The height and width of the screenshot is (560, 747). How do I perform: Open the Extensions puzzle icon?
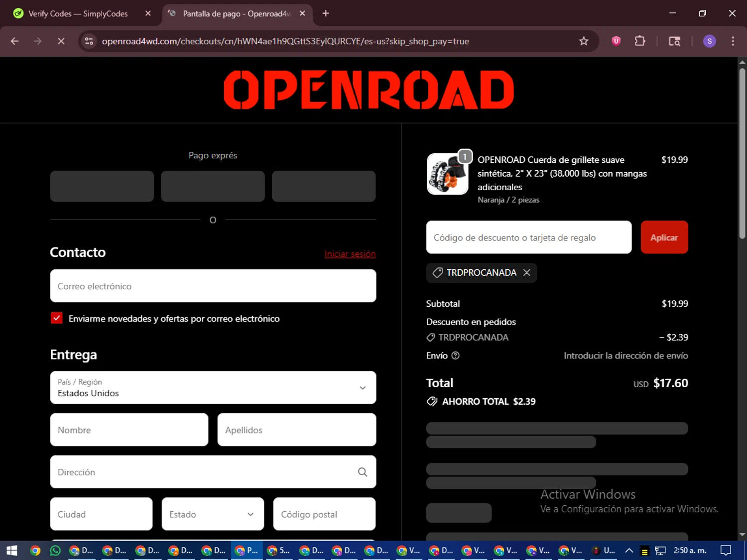point(640,41)
